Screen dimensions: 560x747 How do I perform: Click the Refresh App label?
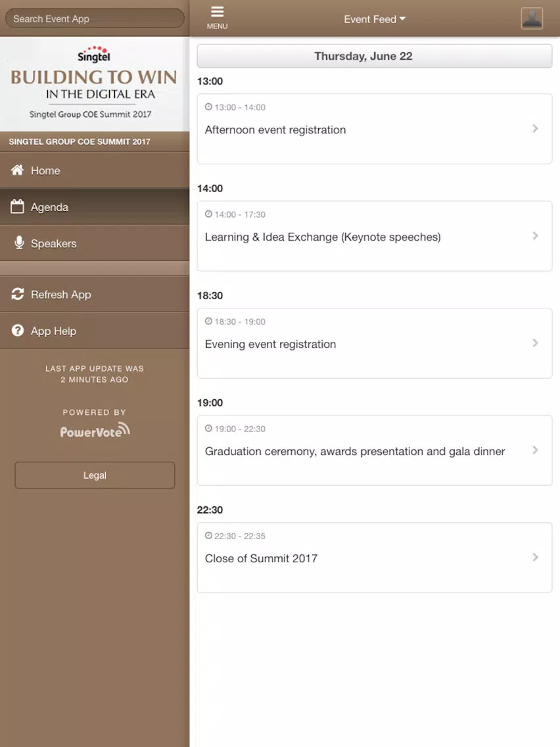[61, 295]
